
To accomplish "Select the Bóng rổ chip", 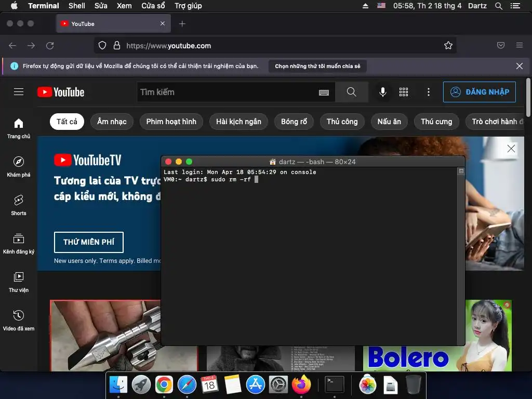I will [294, 122].
